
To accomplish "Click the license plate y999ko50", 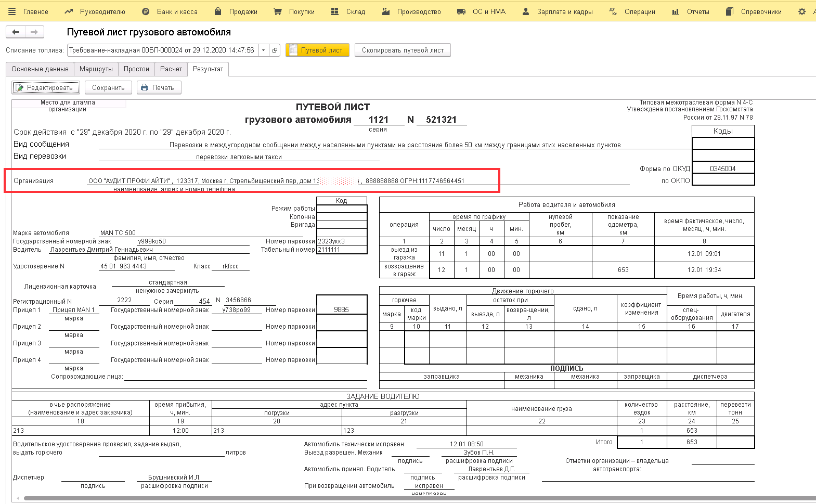I will point(152,241).
